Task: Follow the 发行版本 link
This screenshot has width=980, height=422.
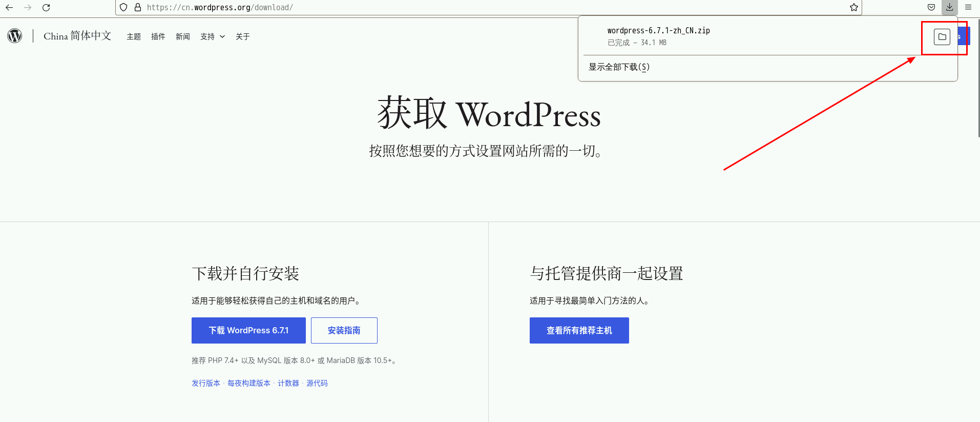Action: click(x=206, y=383)
